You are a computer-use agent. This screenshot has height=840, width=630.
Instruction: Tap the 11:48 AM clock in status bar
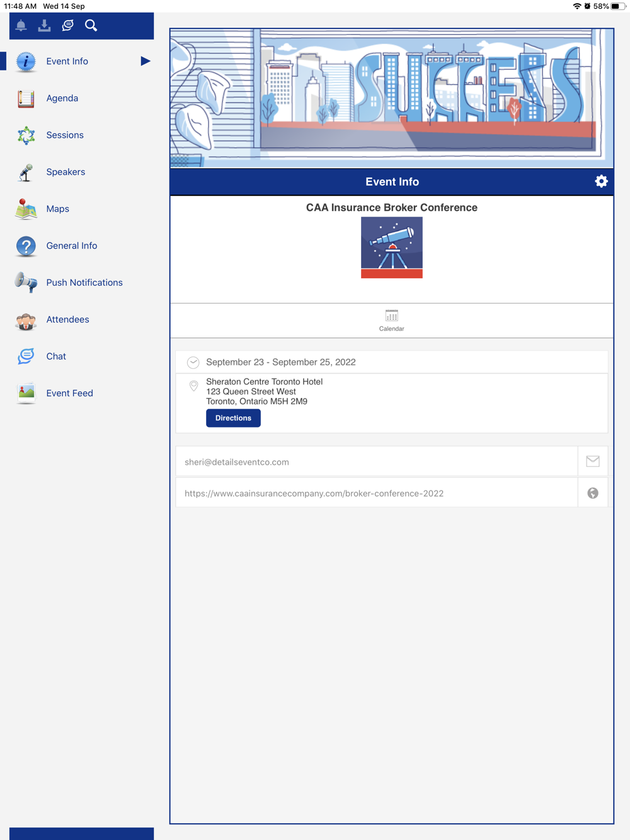coord(20,6)
